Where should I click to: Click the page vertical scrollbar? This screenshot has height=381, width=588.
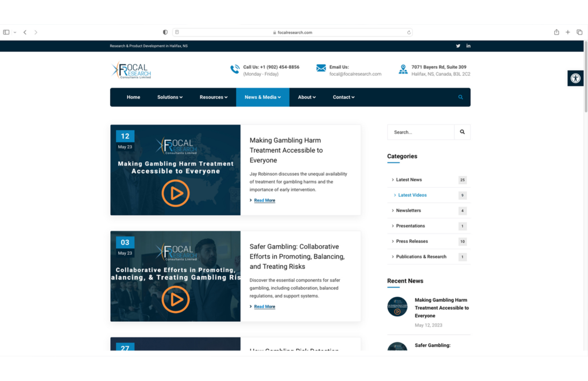pyautogui.click(x=586, y=77)
